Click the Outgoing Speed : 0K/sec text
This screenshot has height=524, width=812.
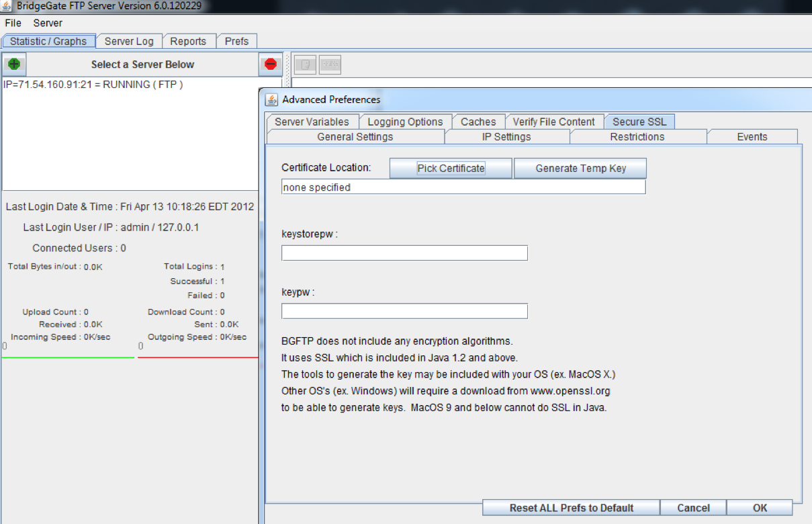197,337
